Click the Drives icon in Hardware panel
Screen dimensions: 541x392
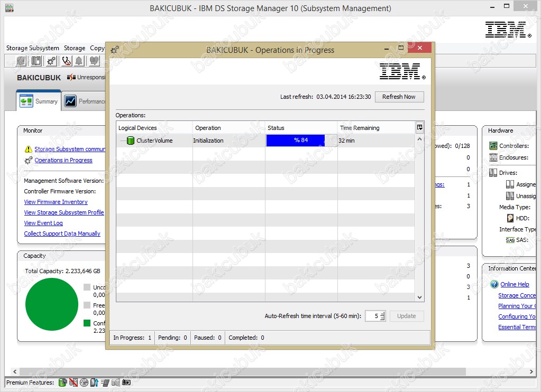[x=493, y=173]
